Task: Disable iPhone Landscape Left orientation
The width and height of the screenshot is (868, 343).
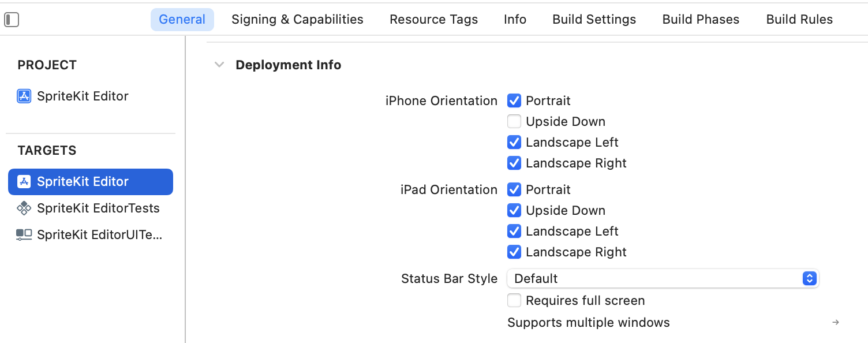Action: [514, 142]
